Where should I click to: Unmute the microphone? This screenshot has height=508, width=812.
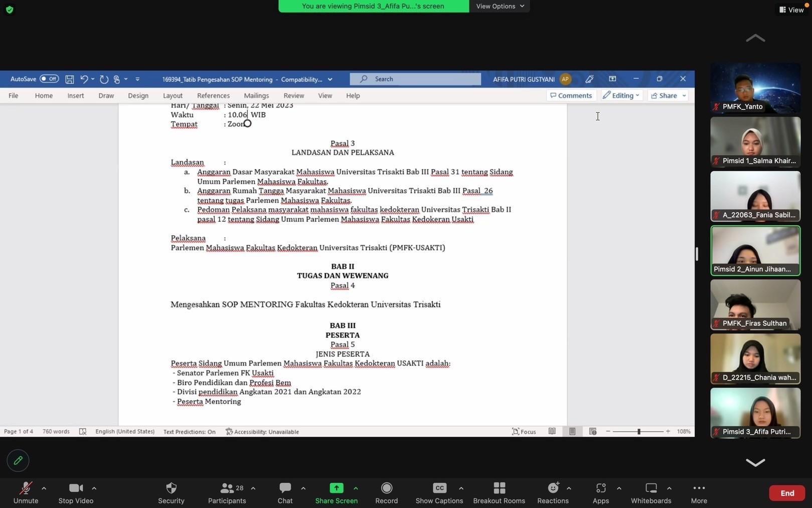pyautogui.click(x=26, y=493)
